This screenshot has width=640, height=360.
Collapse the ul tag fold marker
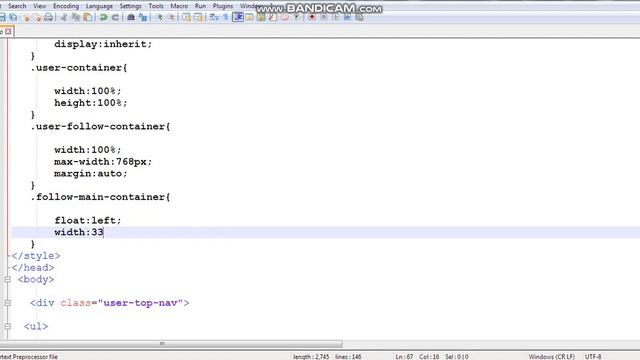[7, 327]
